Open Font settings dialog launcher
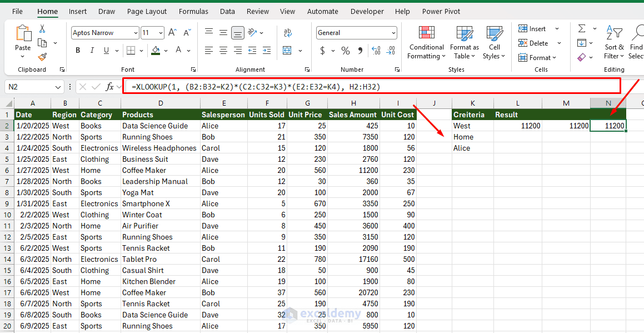The width and height of the screenshot is (644, 333). coord(193,69)
